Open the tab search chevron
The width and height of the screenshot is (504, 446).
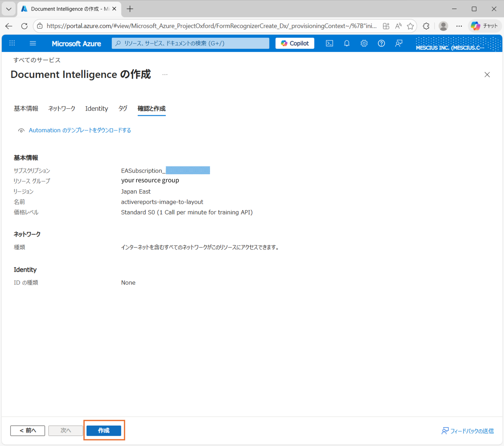tap(8, 9)
